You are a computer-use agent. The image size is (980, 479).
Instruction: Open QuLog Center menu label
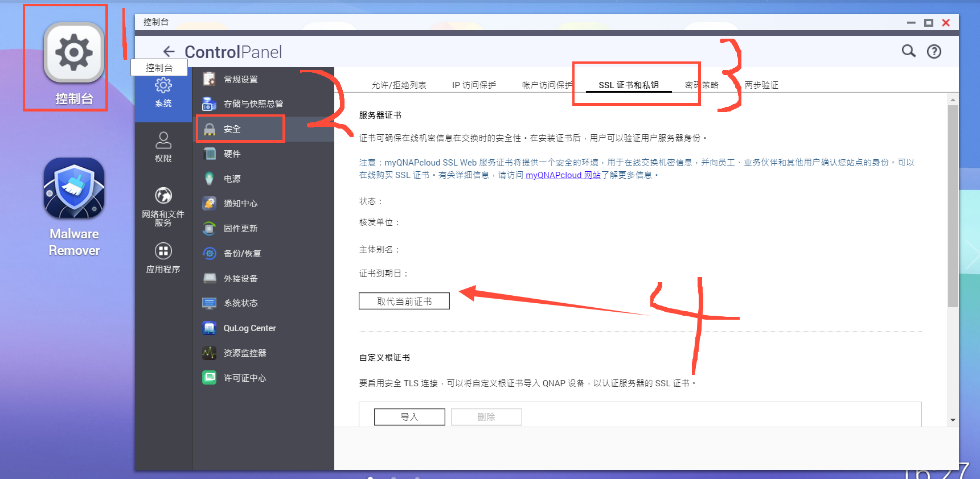250,328
